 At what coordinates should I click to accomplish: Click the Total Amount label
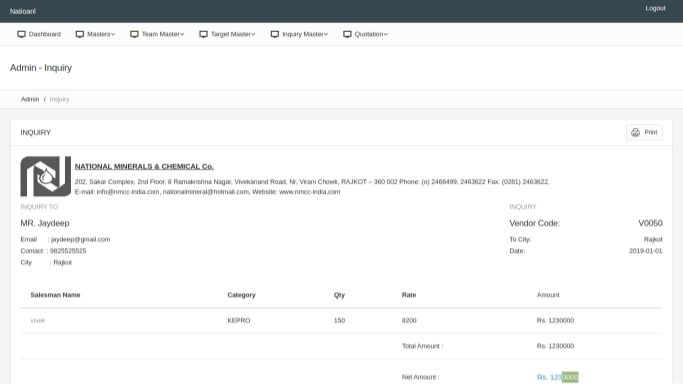[423, 346]
